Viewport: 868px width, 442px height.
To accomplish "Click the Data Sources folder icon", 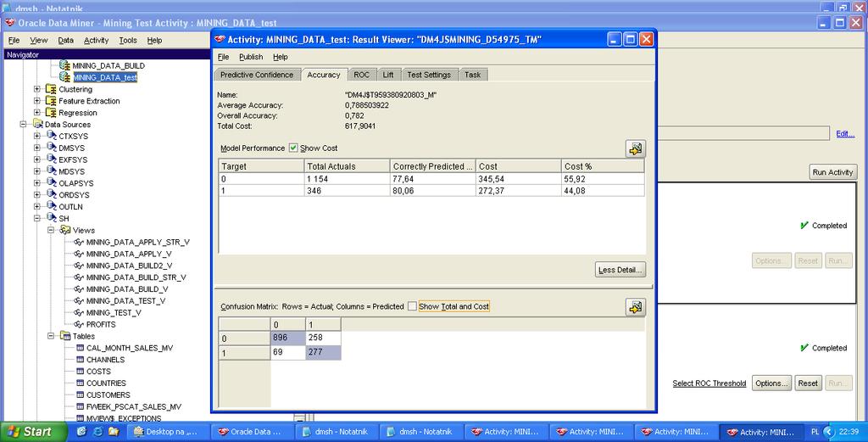I will click(37, 124).
